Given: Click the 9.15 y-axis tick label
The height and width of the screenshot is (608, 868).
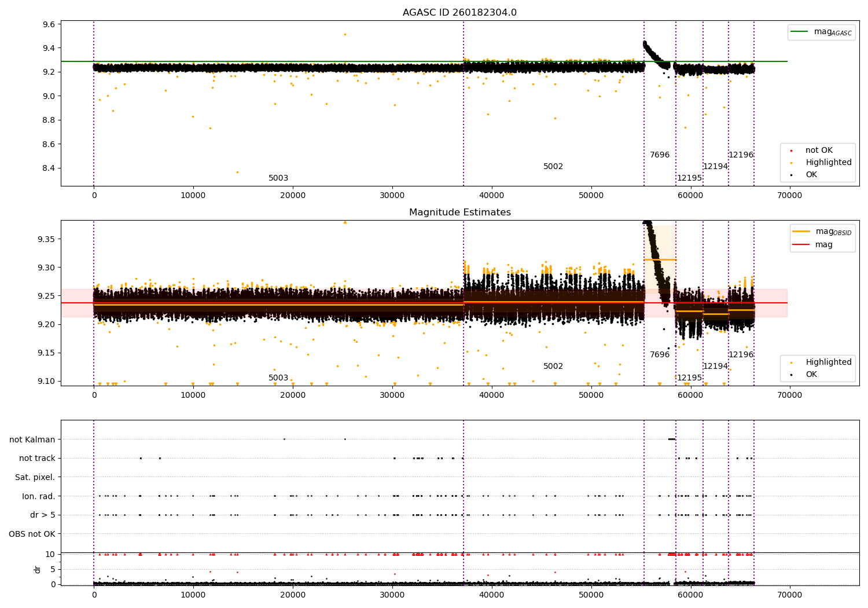Looking at the screenshot, I should tap(47, 353).
